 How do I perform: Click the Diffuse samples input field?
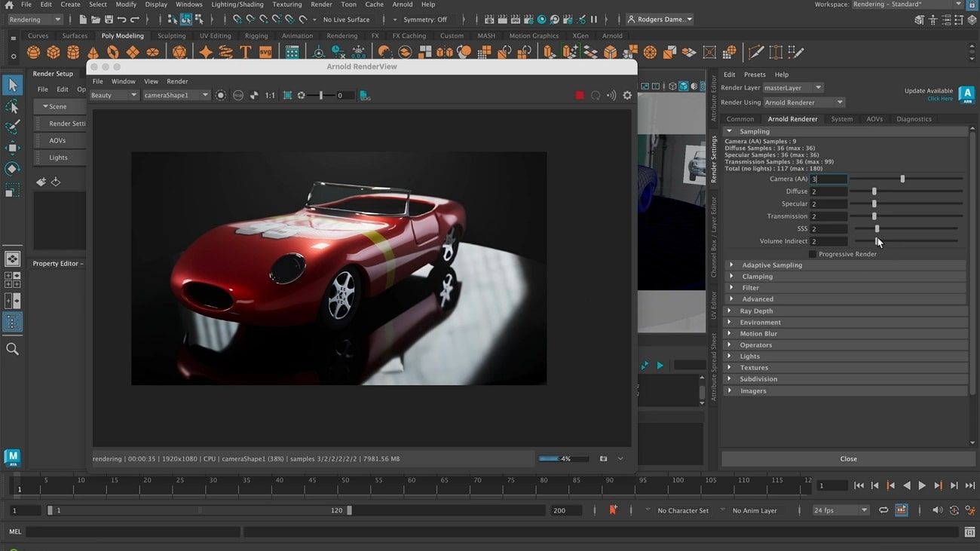pos(828,191)
